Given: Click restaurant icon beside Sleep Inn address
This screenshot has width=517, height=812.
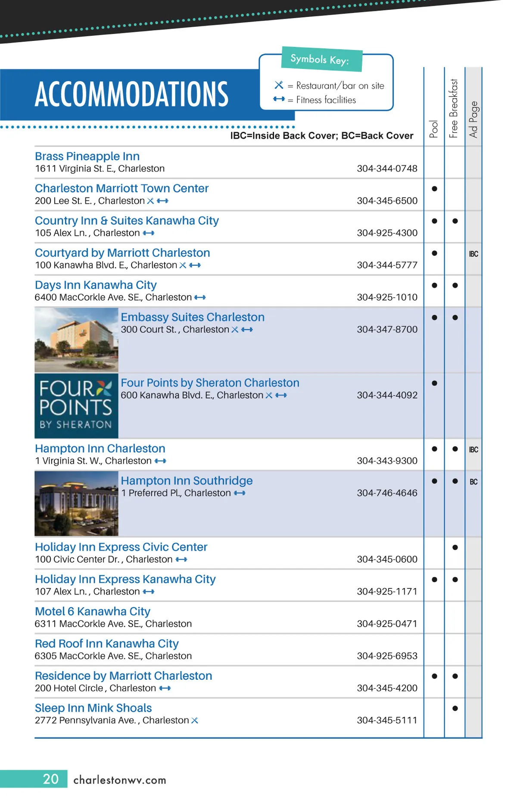Looking at the screenshot, I should click(195, 720).
